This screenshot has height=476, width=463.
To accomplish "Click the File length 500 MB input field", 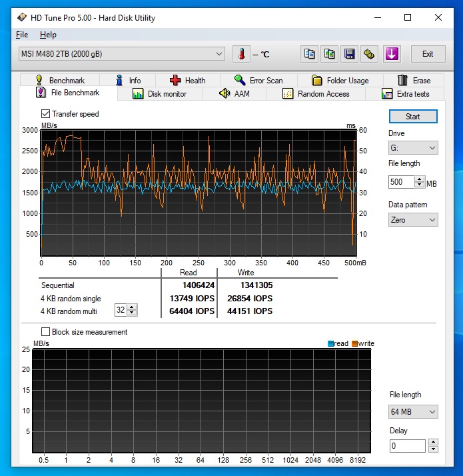I will pos(401,182).
